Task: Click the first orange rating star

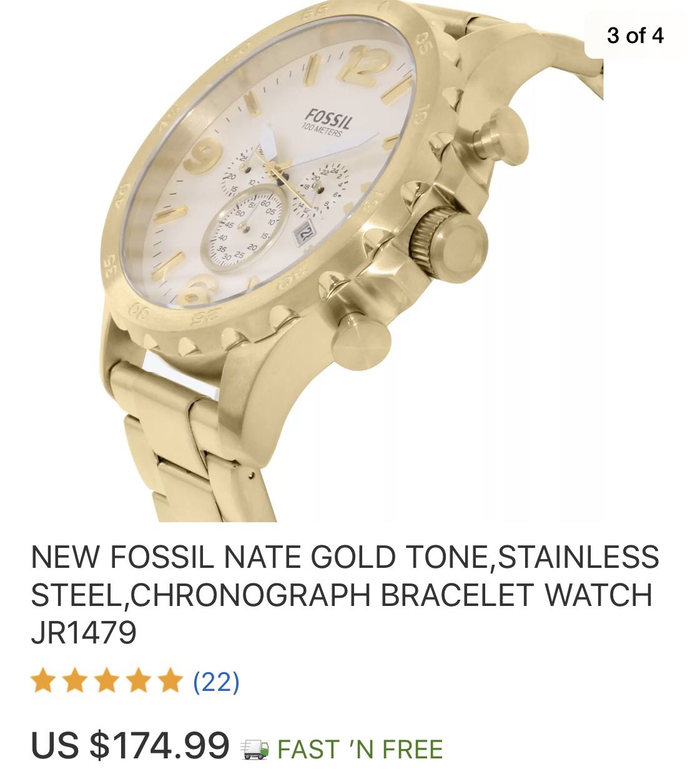Action: tap(43, 681)
